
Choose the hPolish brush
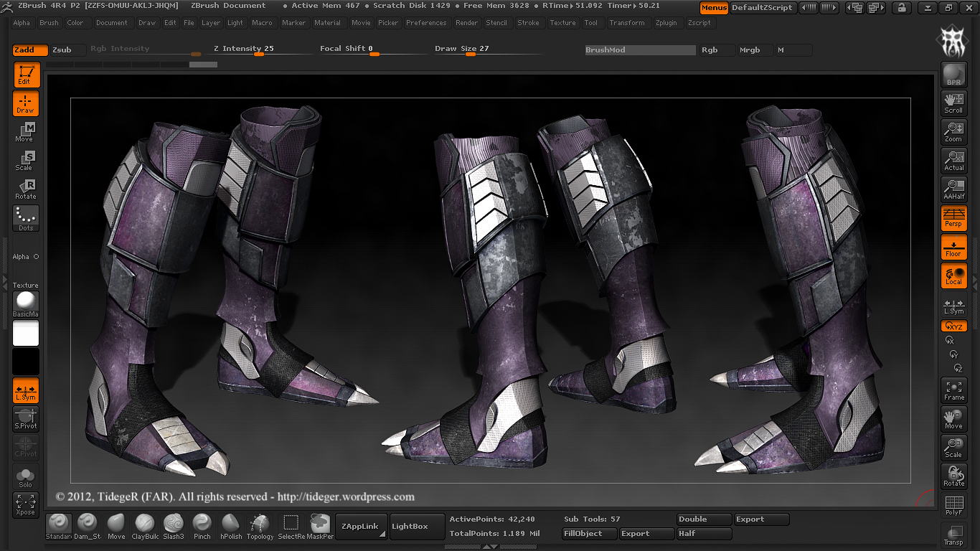231,527
